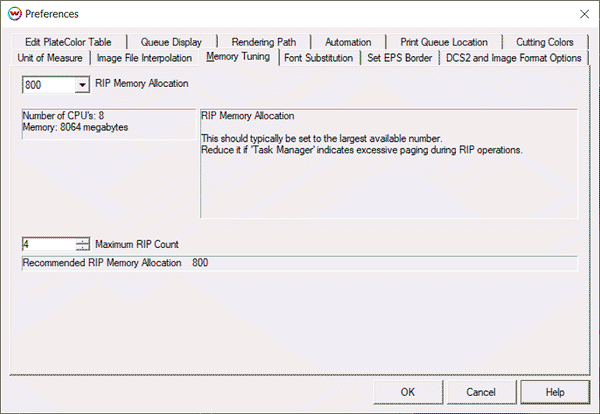
Task: Select the Rendering Path tab
Action: 264,42
